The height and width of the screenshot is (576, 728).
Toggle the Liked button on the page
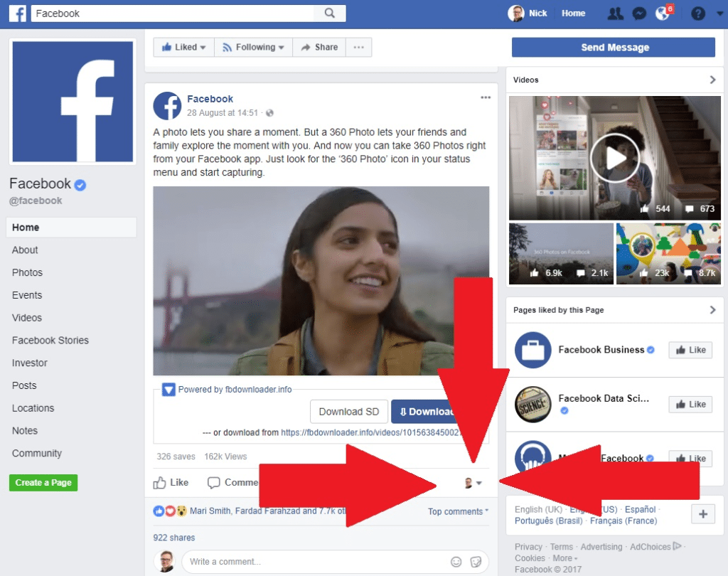[183, 47]
